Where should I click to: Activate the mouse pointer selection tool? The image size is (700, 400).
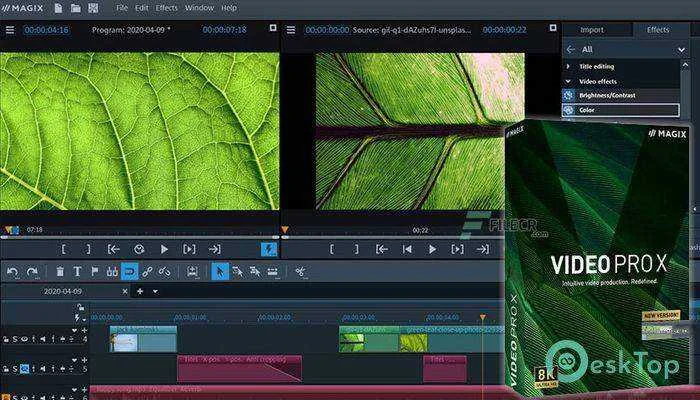pyautogui.click(x=220, y=271)
